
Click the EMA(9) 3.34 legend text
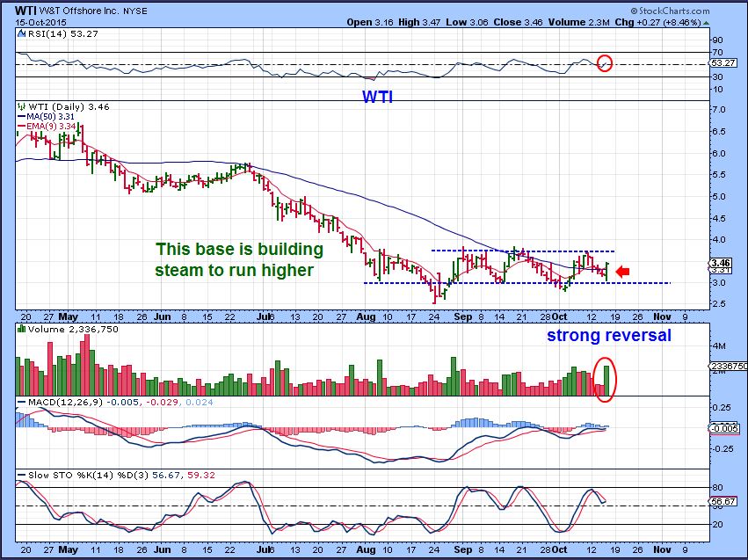pos(51,126)
